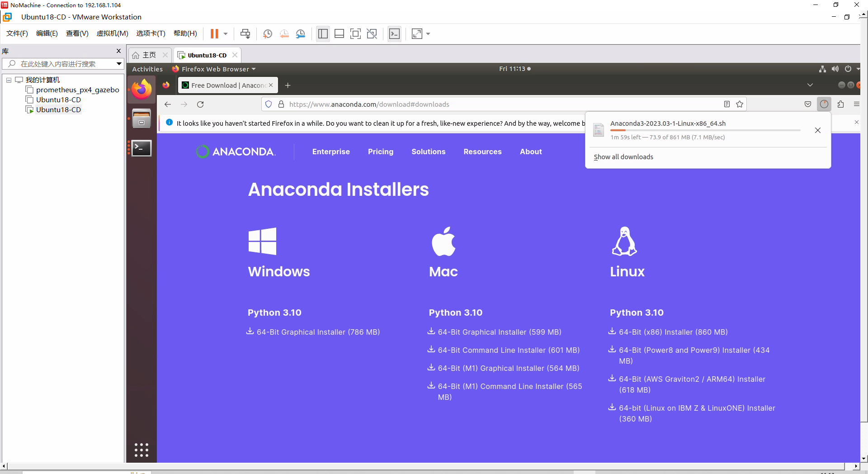The width and height of the screenshot is (868, 474).
Task: Open a new Firefox tab
Action: point(288,85)
